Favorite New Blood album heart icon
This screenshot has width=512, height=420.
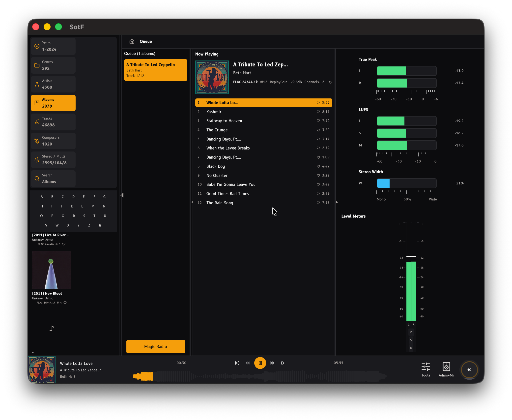(65, 303)
